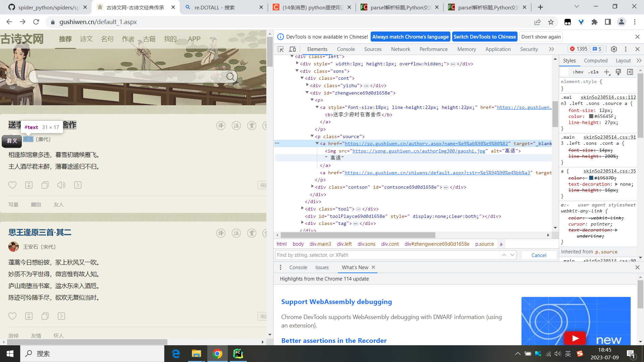The width and height of the screenshot is (644, 362).
Task: Click the speaker audio icon under first poem
Action: 61,185
